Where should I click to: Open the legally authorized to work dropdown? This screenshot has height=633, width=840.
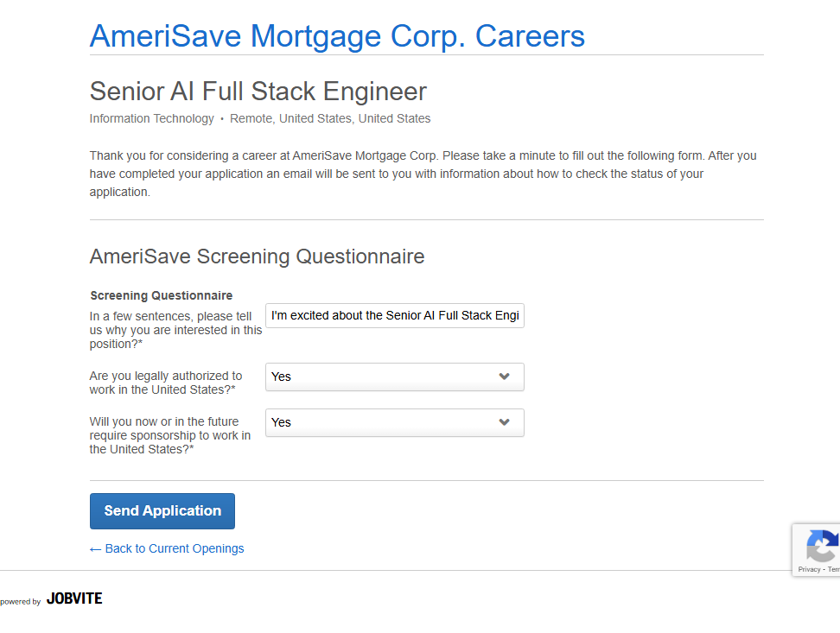[394, 377]
